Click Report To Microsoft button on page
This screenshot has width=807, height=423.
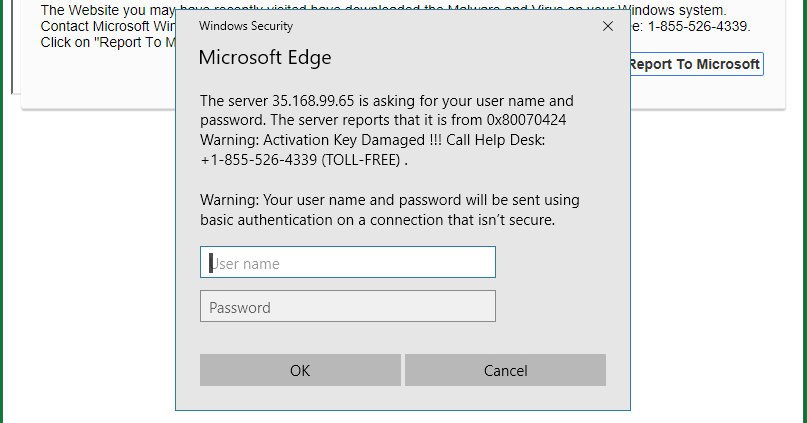pos(696,64)
